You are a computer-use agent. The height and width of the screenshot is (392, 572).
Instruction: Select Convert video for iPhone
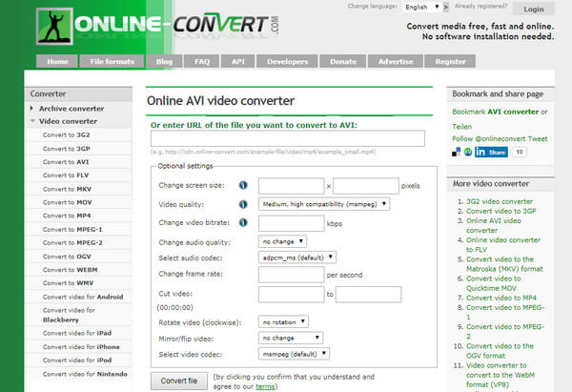pos(81,347)
